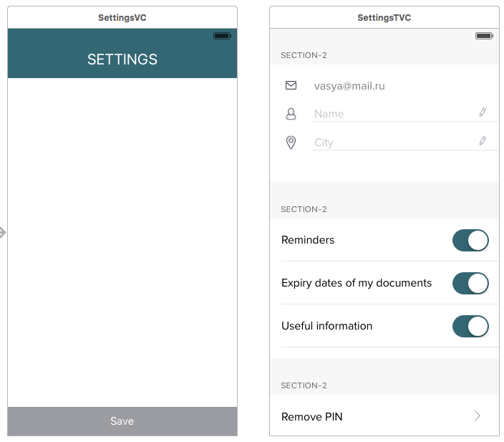Select the SettingsVC scene title

coord(122,18)
